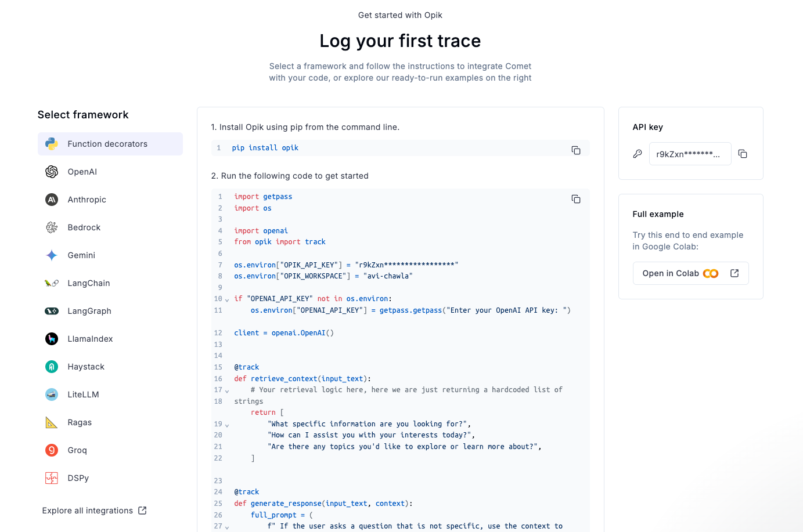Viewport: 803px width, 532px height.
Task: Click the masked API key field
Action: click(690, 154)
